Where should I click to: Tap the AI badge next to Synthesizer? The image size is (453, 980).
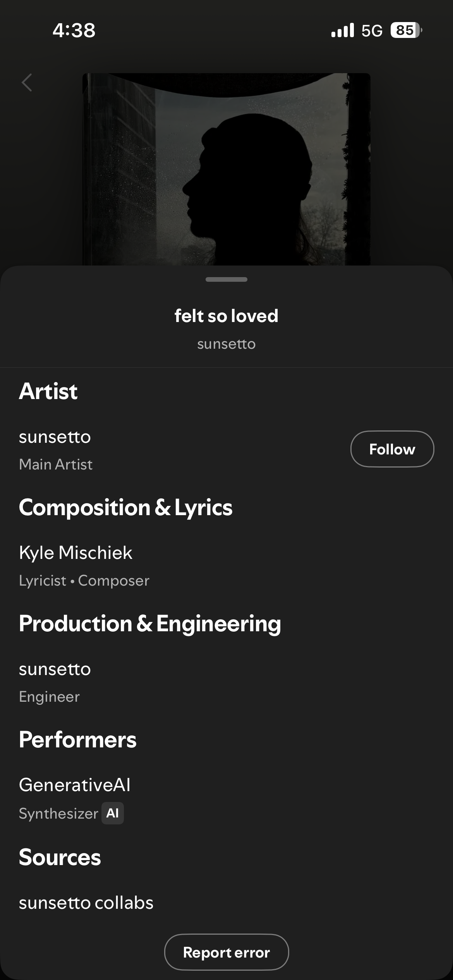point(113,813)
